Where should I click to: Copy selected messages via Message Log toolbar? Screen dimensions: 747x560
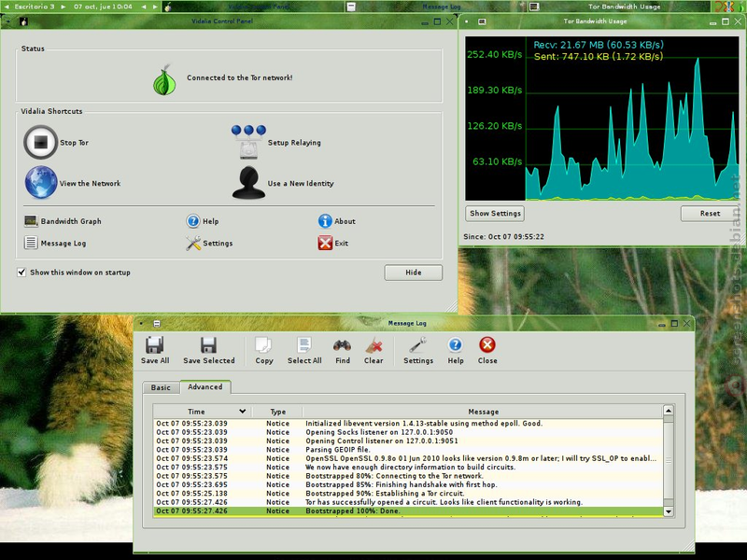point(264,351)
